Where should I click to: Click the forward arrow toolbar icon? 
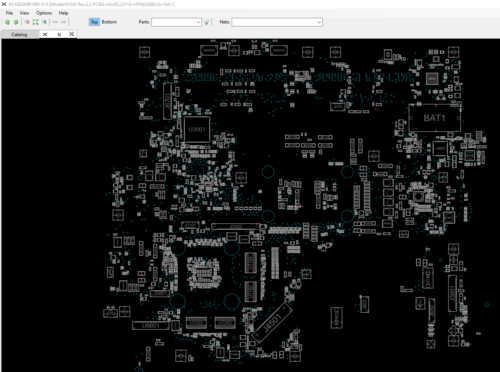[x=63, y=22]
